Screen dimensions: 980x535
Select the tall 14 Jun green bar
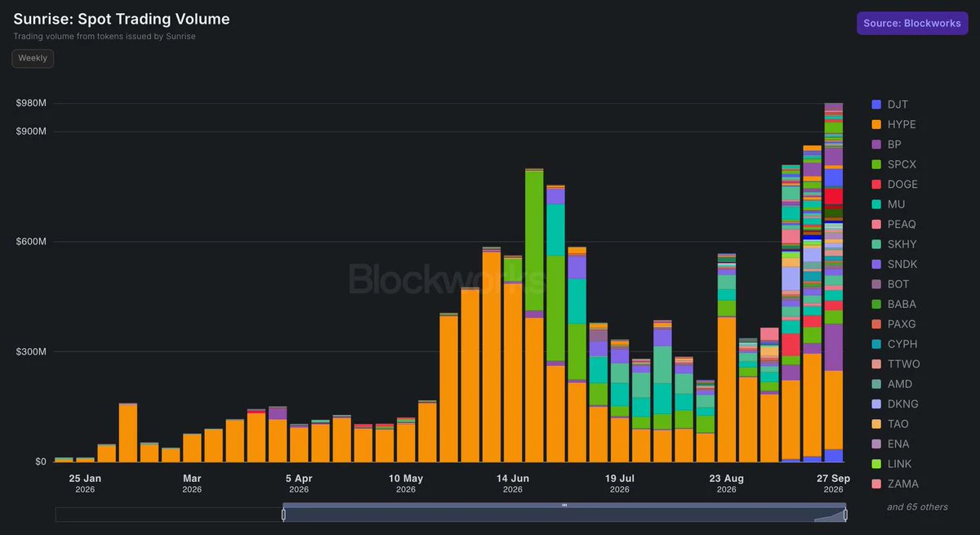tap(534, 240)
